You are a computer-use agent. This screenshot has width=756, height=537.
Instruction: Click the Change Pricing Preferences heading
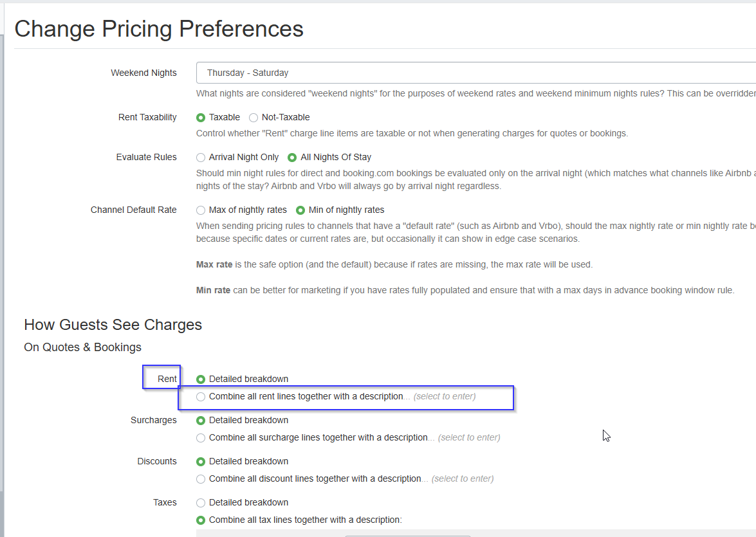159,29
